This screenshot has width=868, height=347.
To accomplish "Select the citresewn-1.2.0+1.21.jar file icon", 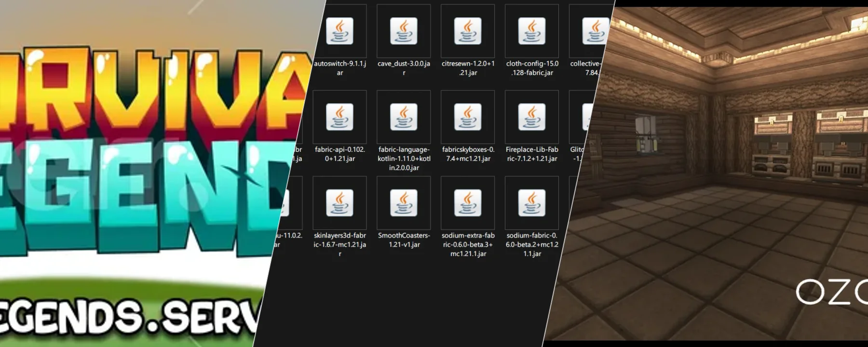I will tap(468, 31).
